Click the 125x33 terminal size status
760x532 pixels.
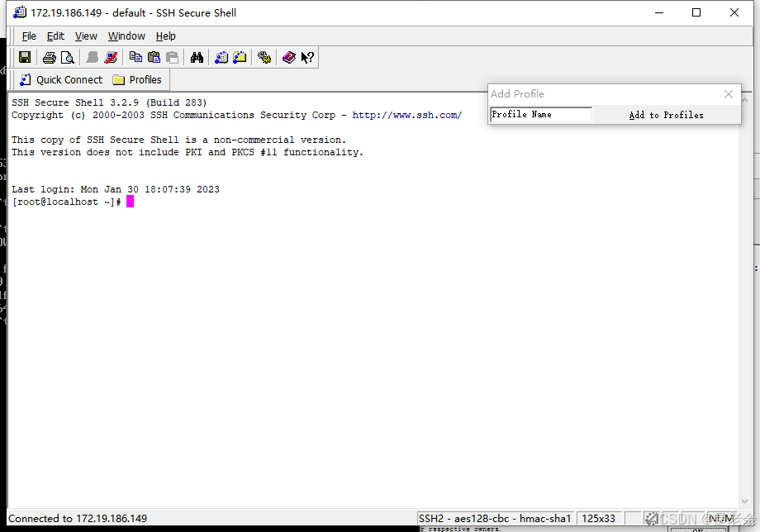599,519
